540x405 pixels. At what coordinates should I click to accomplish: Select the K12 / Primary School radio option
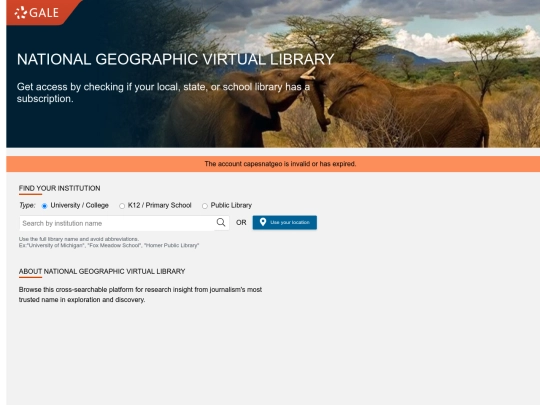(122, 206)
